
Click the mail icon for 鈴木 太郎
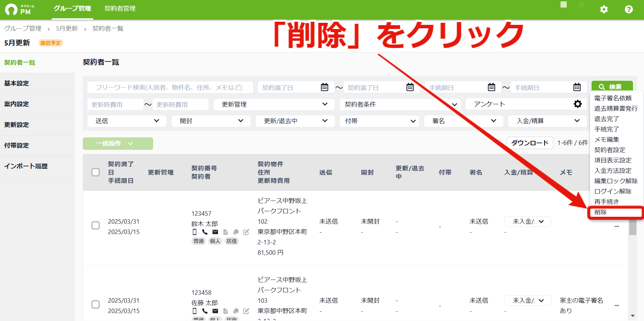click(215, 232)
